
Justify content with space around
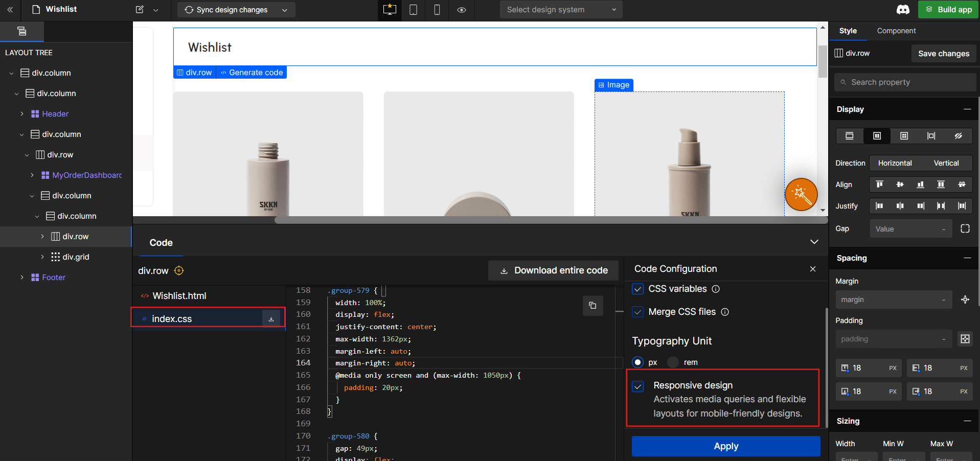point(962,206)
